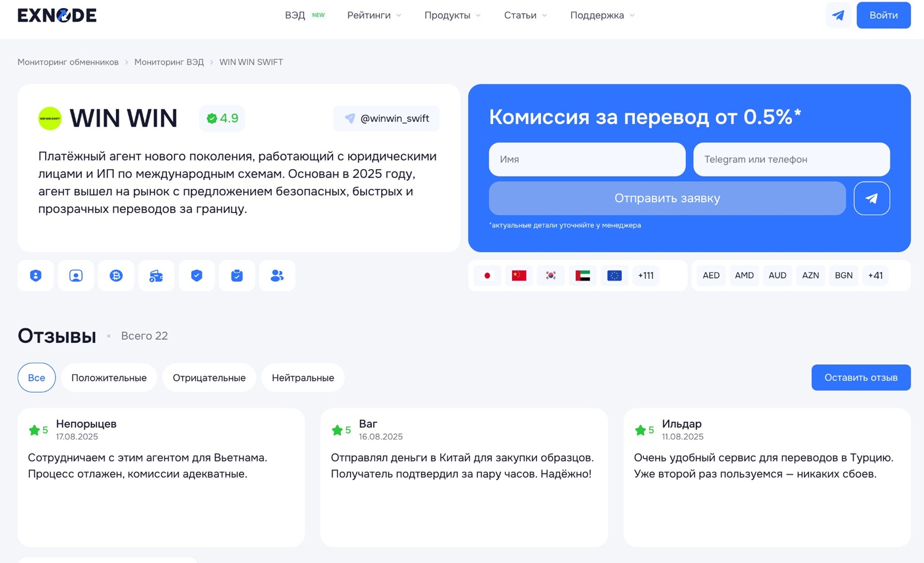
Task: Click the European Union flag icon
Action: click(x=614, y=275)
